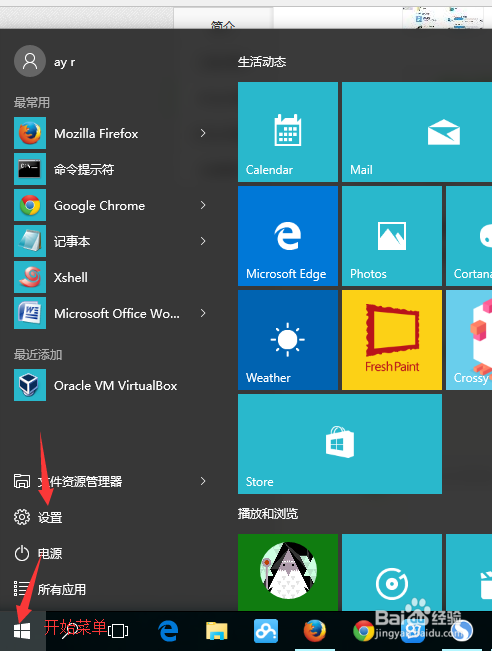Open the Store tile
Screen dimensions: 492x651
(x=340, y=444)
